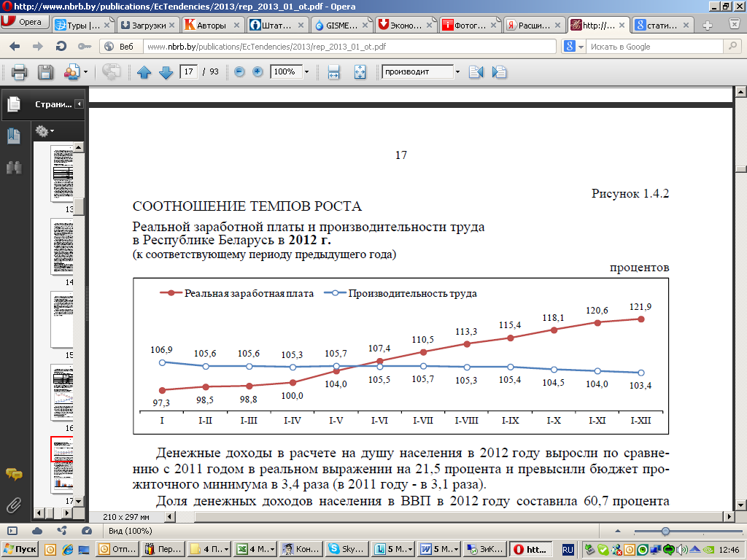Open Internet Explorer quick launch icon
The width and height of the screenshot is (747, 560).
click(67, 550)
